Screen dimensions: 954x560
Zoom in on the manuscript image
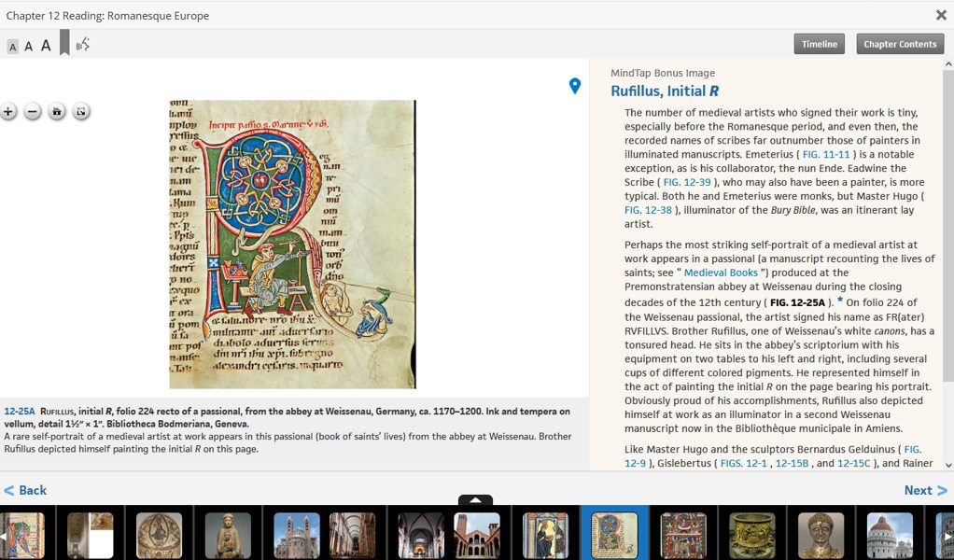tap(8, 112)
